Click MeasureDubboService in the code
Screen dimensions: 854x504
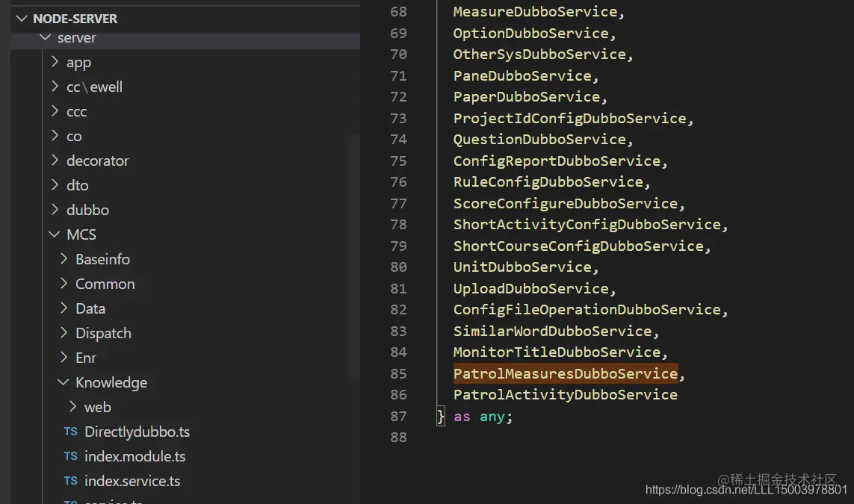coord(536,11)
